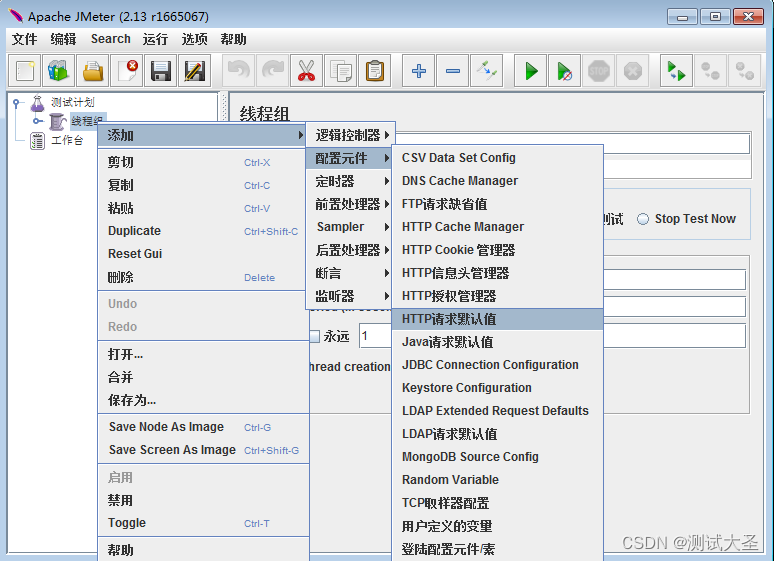Click the Redo arrow toolbar icon
Image resolution: width=774 pixels, height=561 pixels.
(272, 71)
